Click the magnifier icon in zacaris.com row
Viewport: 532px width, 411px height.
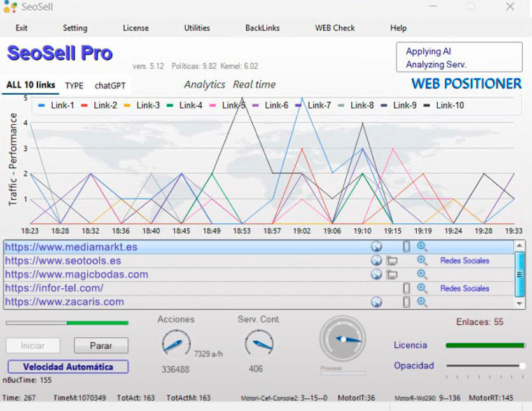point(422,302)
